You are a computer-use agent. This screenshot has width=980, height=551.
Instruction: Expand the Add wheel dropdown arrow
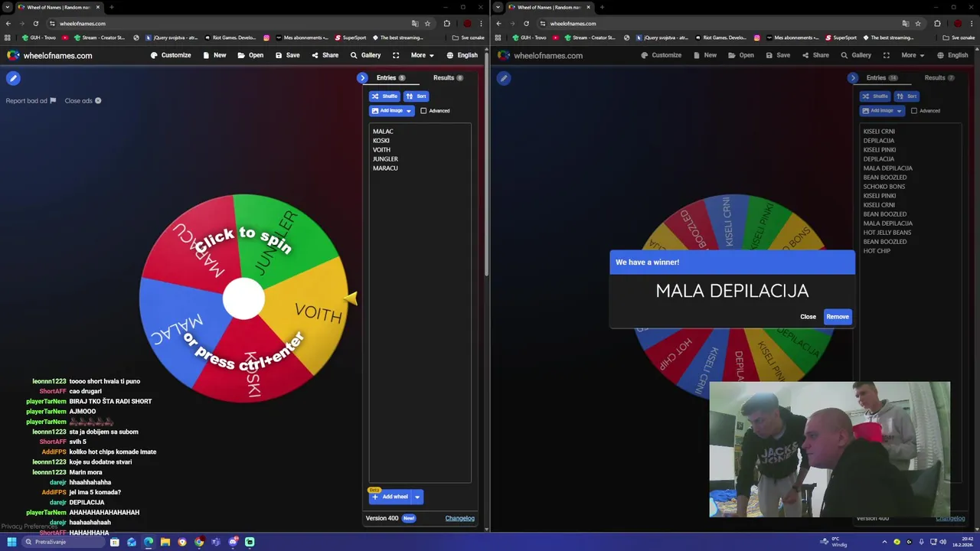tap(417, 497)
